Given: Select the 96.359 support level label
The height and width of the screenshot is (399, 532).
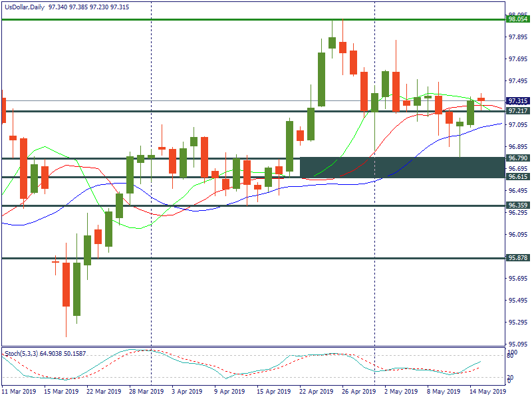Looking at the screenshot, I should point(517,205).
